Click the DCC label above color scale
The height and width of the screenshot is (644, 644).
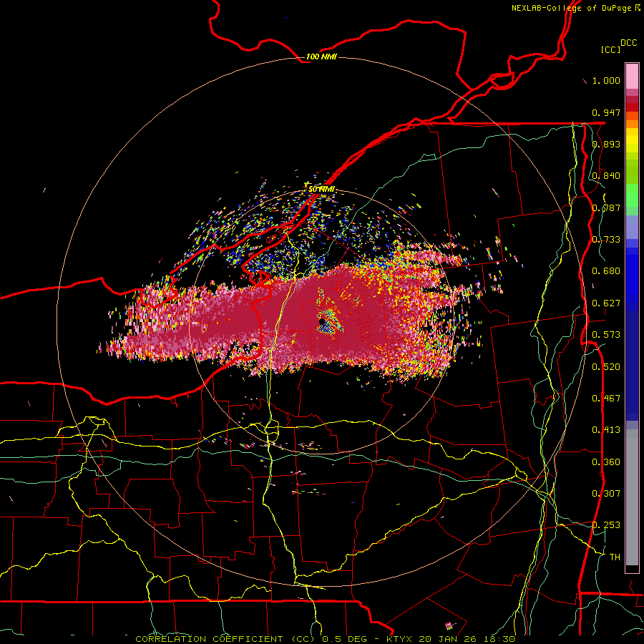pos(629,43)
